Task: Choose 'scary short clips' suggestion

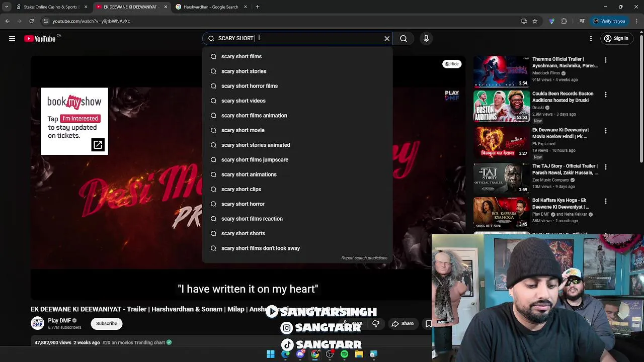Action: pos(297,189)
